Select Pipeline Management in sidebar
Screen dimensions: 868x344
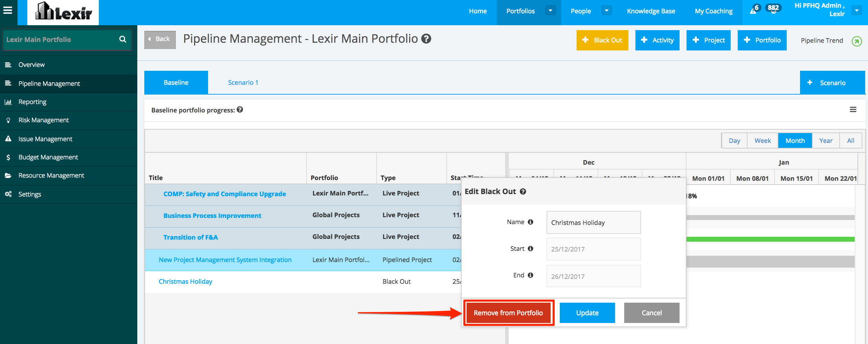coord(69,83)
